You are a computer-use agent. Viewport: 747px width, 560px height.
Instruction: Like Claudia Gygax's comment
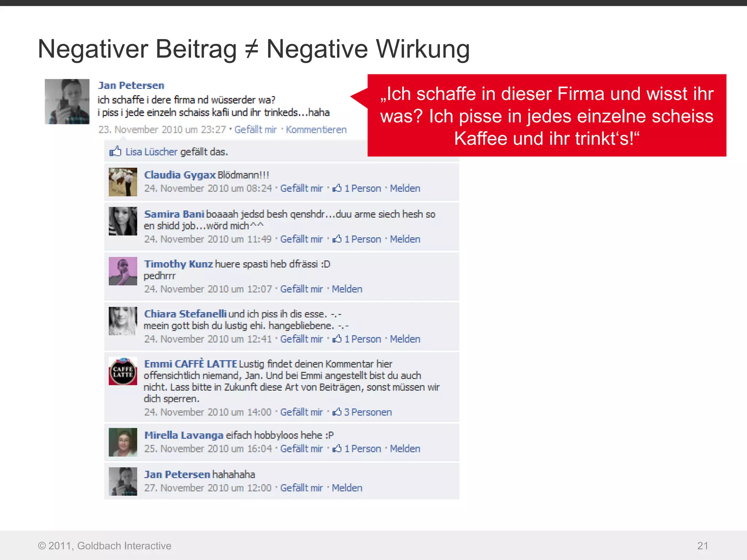[301, 188]
